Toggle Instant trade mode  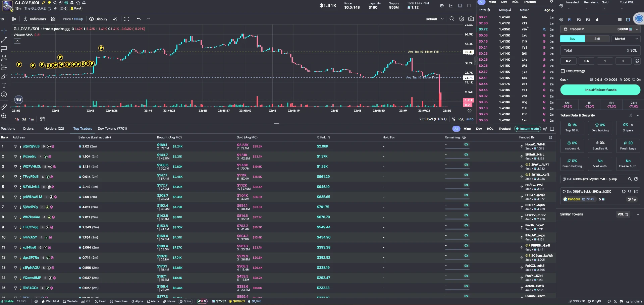[528, 129]
